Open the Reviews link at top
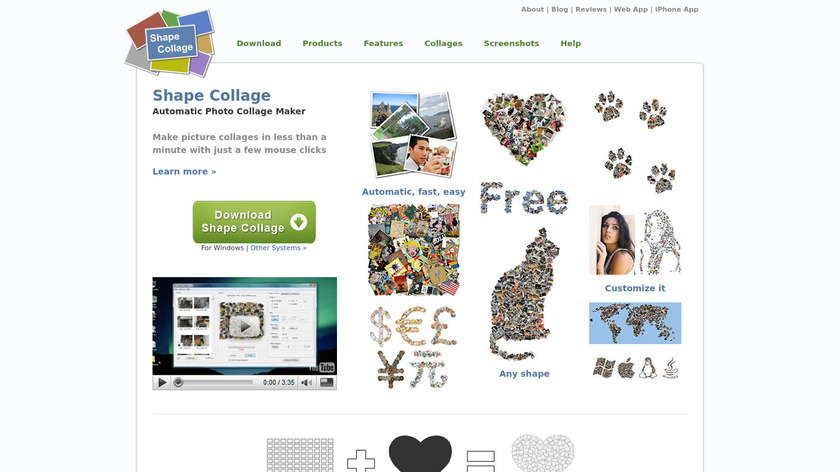840x472 pixels. 591,9
